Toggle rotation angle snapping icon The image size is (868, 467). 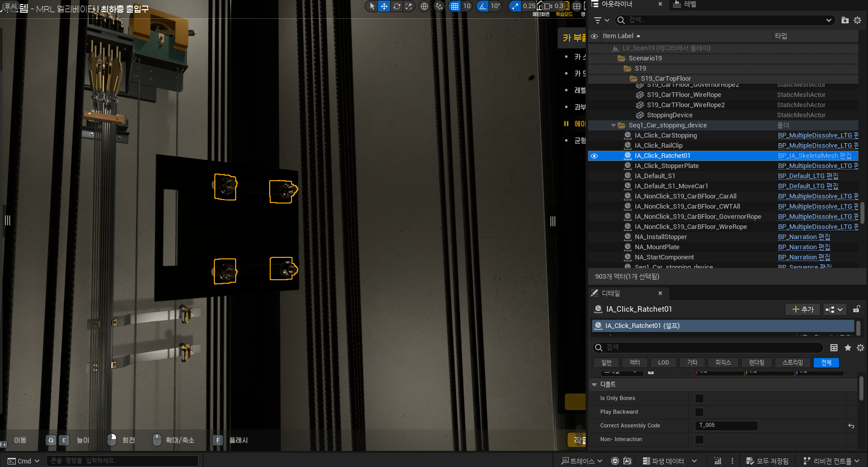click(483, 6)
